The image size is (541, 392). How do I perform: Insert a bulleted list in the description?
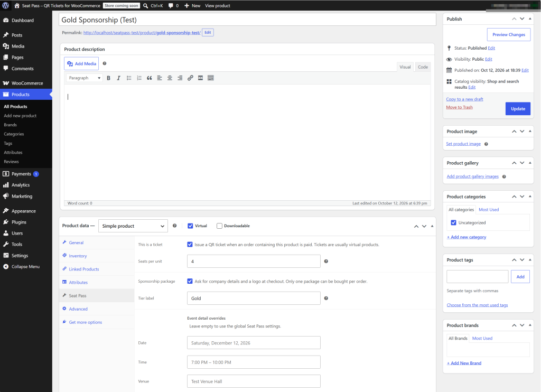(129, 78)
